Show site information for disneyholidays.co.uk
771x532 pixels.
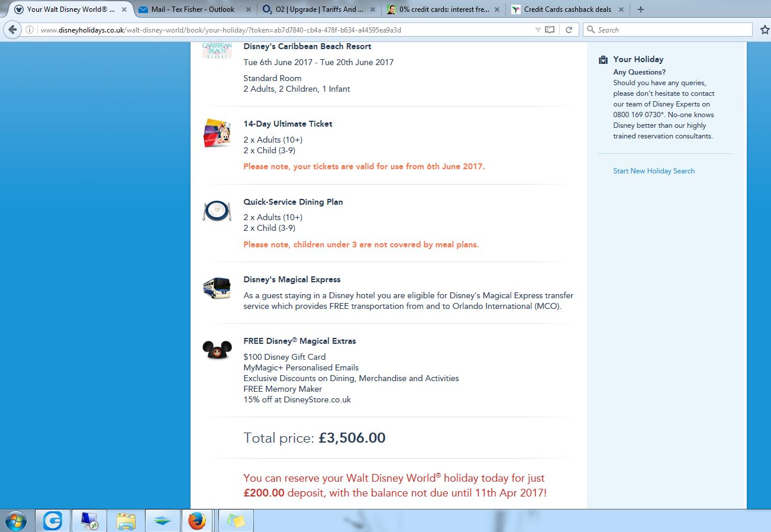(x=30, y=30)
